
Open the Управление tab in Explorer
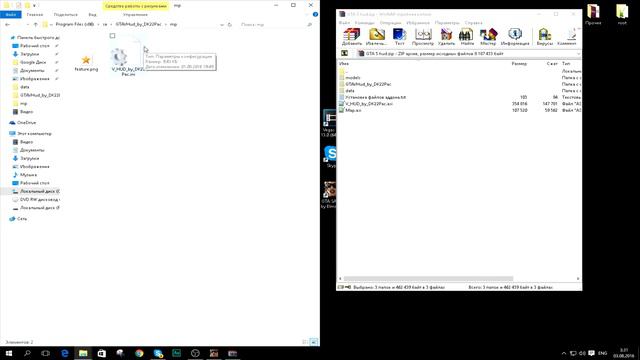(x=136, y=15)
